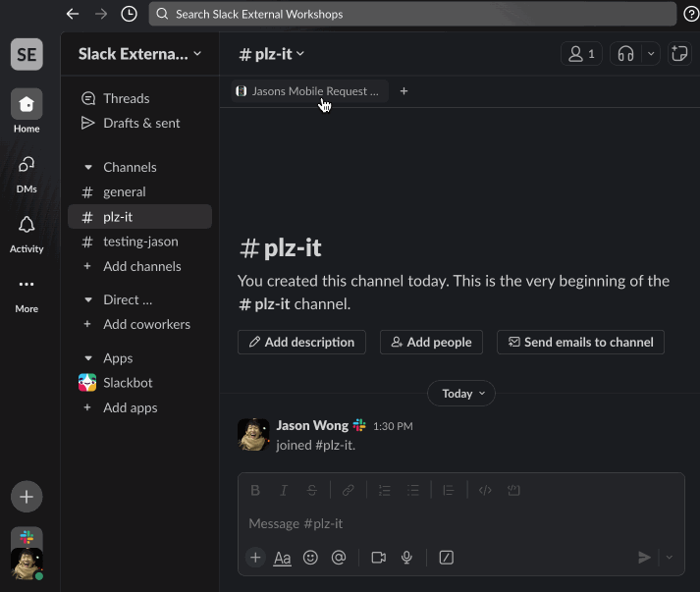Screen dimensions: 700x592
Task: Show or hide the formatting toolbar (Aa)
Action: (x=282, y=558)
